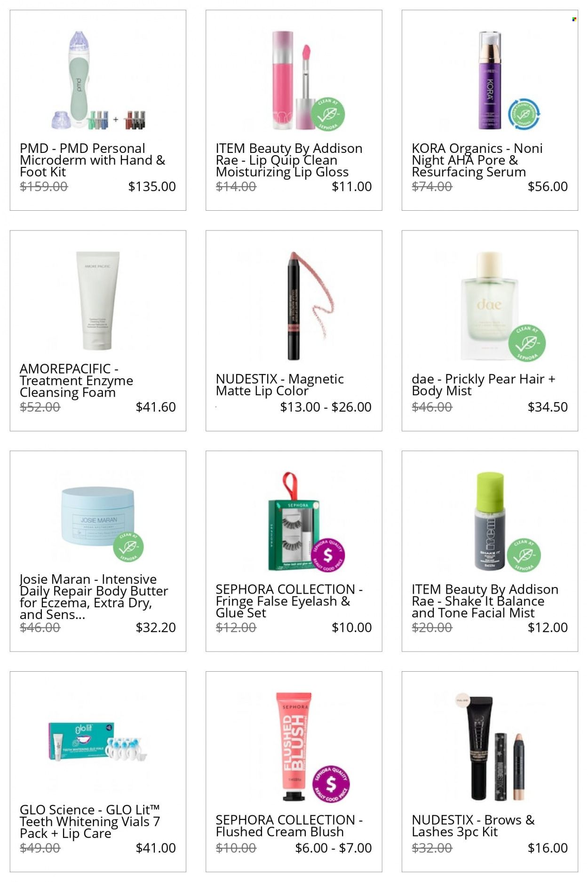This screenshot has width=588, height=882.
Task: Open the GLO Lit teeth whitening box image
Action: tap(98, 742)
